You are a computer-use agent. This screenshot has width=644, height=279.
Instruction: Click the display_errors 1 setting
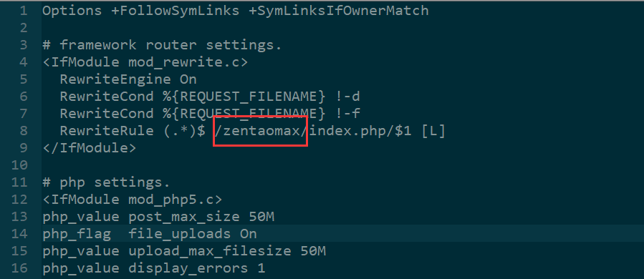click(197, 269)
